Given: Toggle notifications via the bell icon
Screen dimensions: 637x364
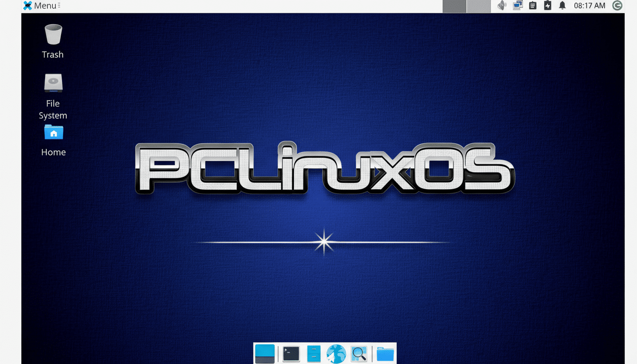Looking at the screenshot, I should tap(562, 5).
